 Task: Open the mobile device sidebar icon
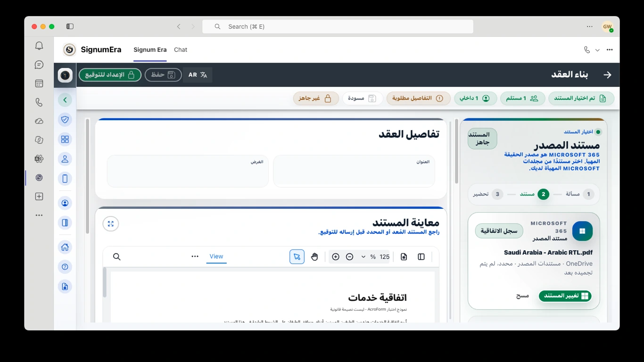point(65,179)
